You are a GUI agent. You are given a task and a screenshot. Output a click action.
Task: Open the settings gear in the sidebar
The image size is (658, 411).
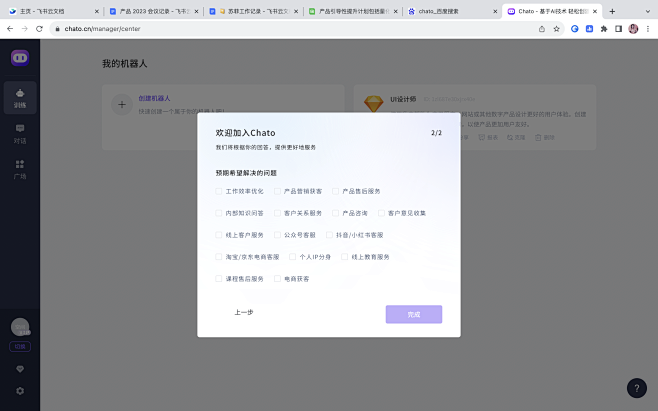20,391
